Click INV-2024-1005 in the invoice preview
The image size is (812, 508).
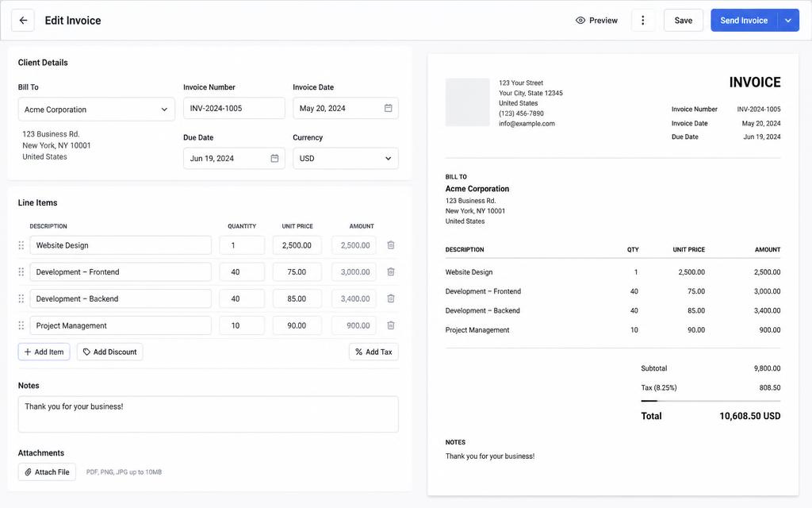pyautogui.click(x=759, y=109)
